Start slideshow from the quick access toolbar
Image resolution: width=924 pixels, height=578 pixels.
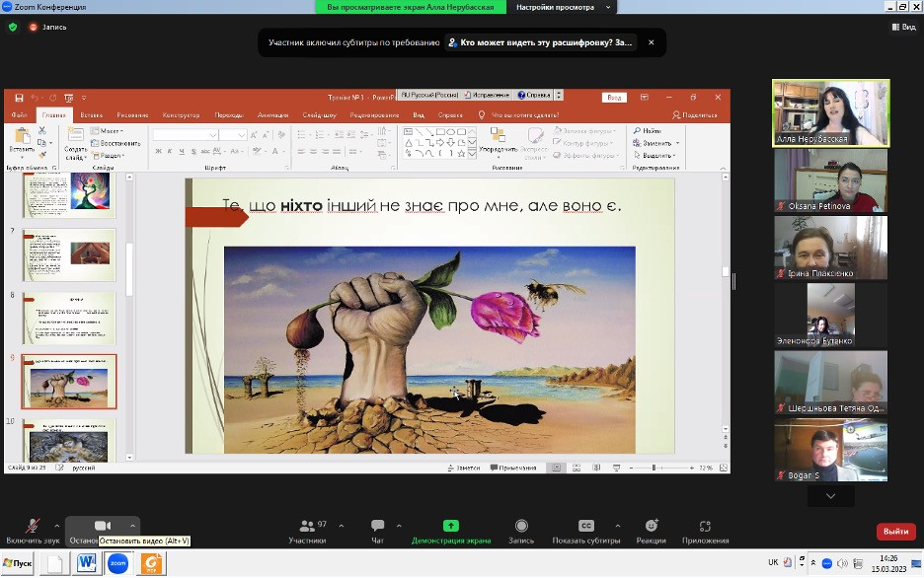tap(69, 98)
